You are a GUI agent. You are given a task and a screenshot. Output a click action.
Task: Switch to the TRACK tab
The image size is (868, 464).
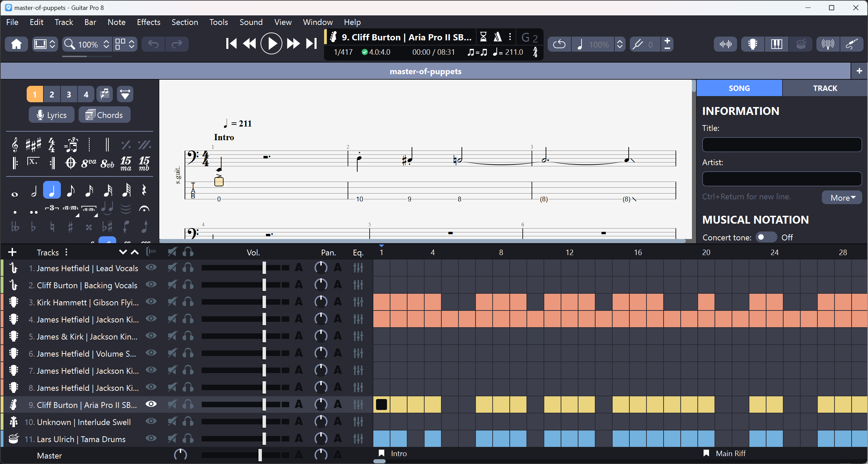tap(825, 88)
